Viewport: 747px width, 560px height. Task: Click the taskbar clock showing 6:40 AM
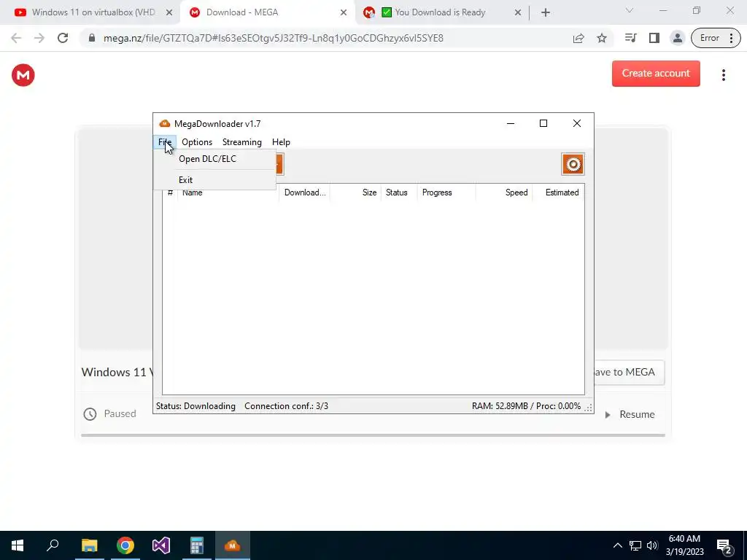click(684, 545)
